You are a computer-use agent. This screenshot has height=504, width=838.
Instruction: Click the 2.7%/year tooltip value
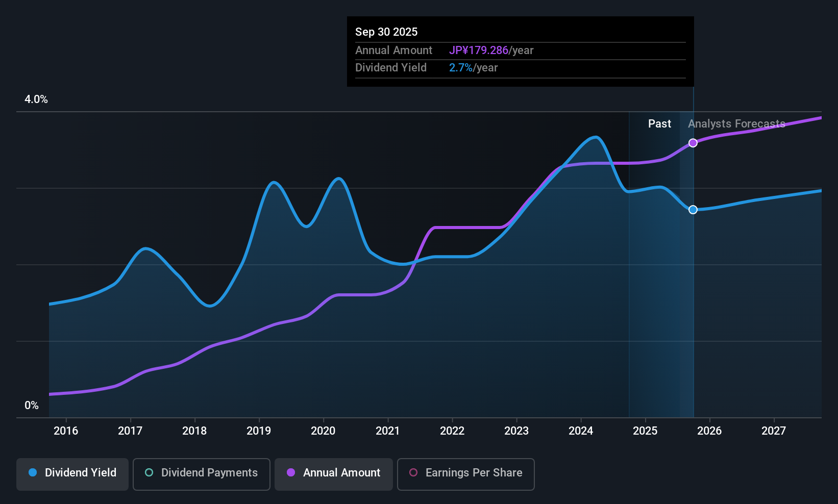click(473, 67)
